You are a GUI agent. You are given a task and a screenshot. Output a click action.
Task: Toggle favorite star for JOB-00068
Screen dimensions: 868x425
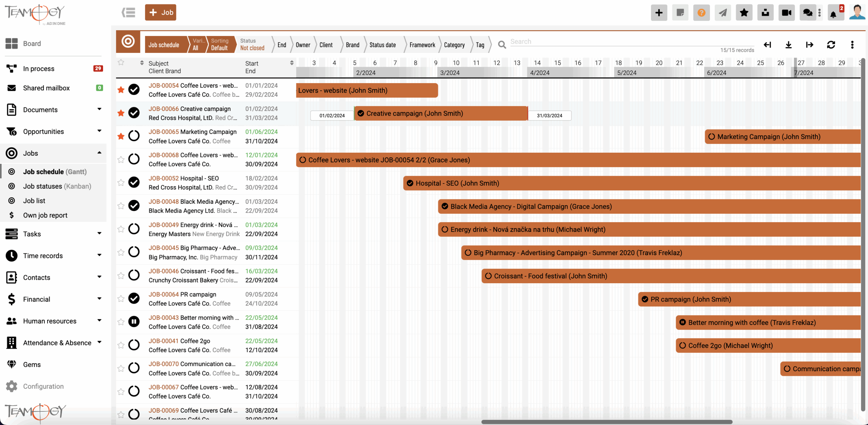point(121,159)
